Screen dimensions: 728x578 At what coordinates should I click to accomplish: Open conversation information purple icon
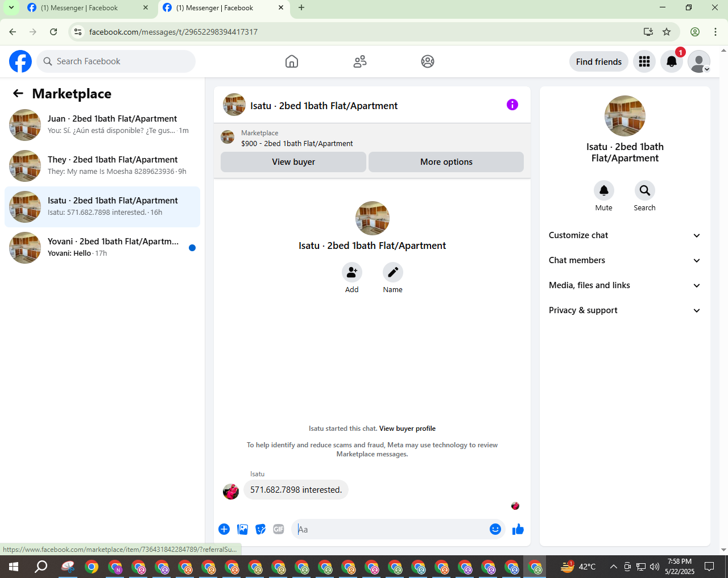click(x=512, y=105)
